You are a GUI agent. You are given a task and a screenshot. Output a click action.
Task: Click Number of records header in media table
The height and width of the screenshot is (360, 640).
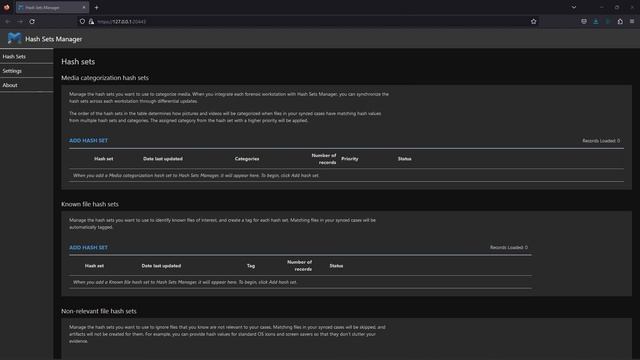324,159
